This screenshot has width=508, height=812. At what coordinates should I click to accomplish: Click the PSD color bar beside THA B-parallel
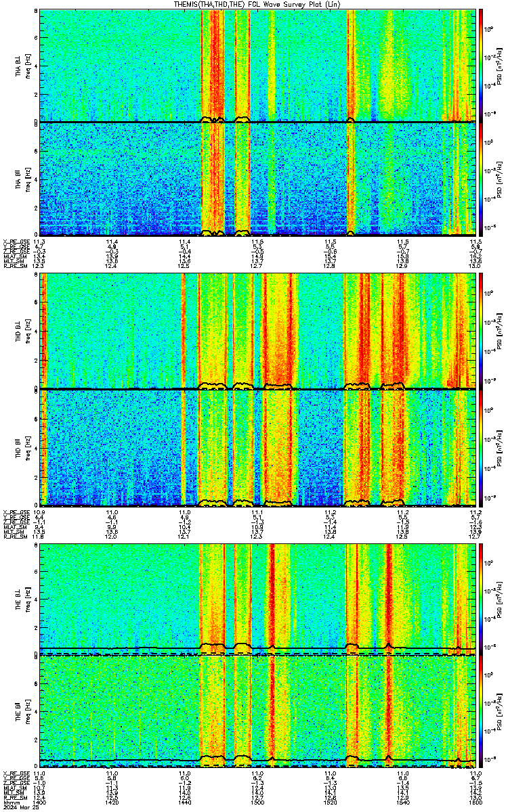pos(481,179)
